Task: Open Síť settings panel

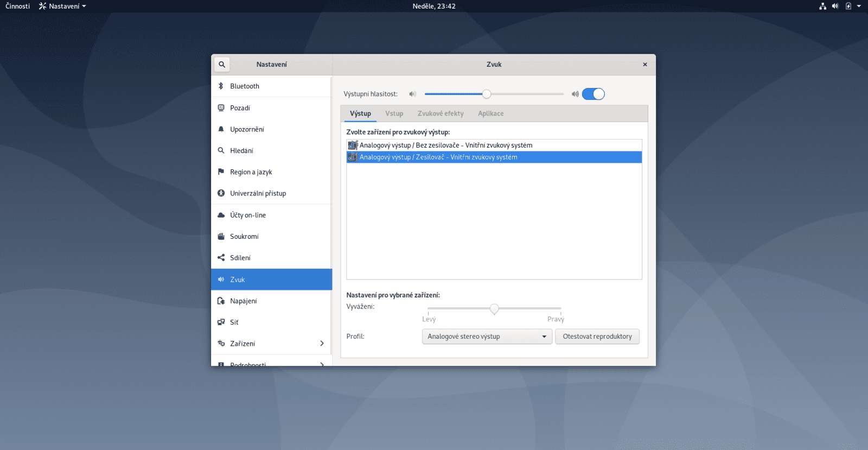Action: (271, 322)
